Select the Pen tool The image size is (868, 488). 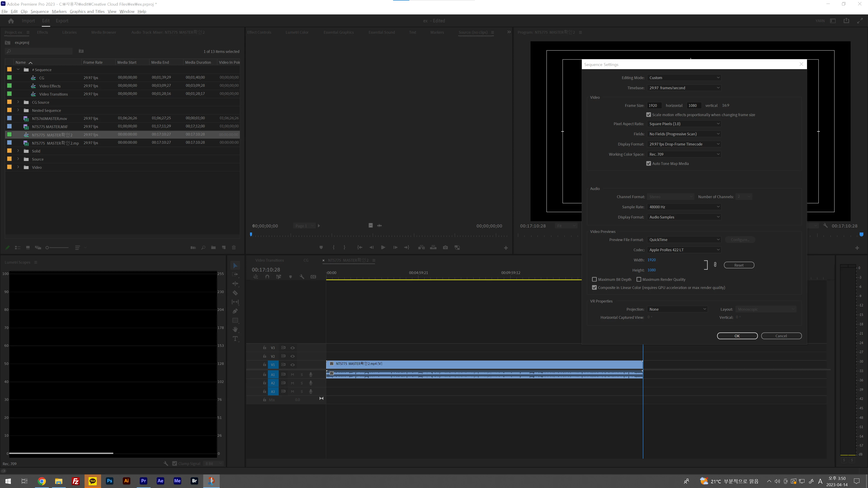235,311
